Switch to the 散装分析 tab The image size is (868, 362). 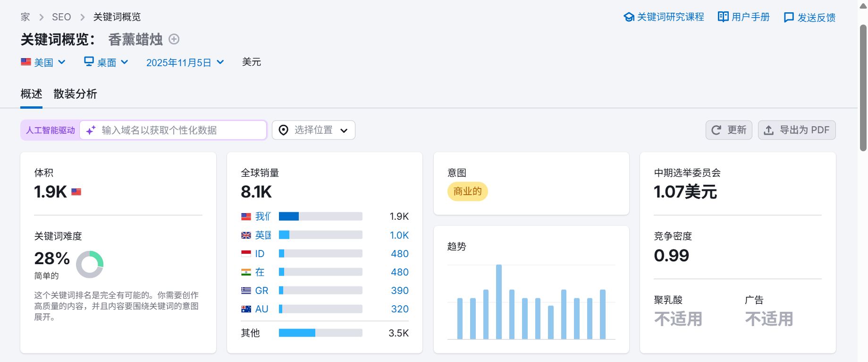(x=75, y=94)
